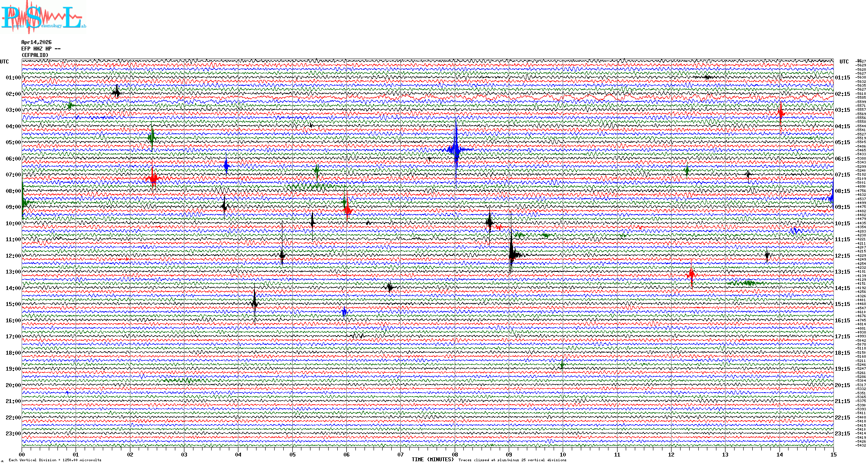Screen dimensions: 868x466
Task: Click the red event spike near 13:15
Action: tap(691, 274)
